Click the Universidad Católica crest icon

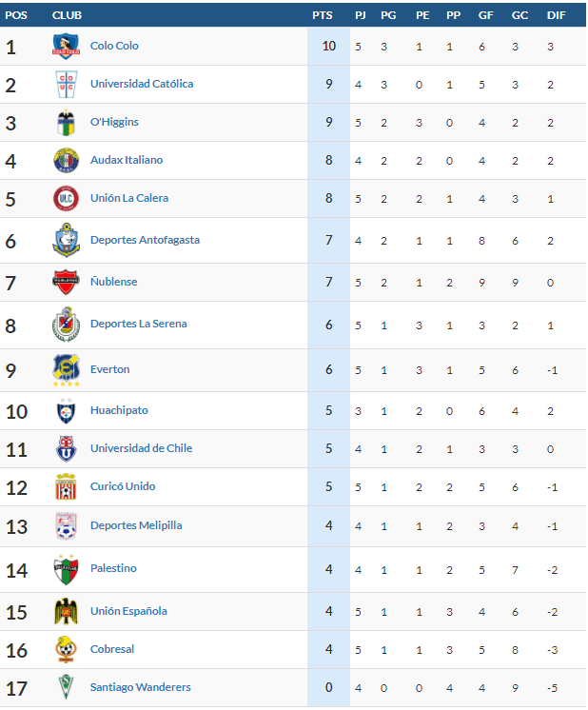(x=66, y=84)
